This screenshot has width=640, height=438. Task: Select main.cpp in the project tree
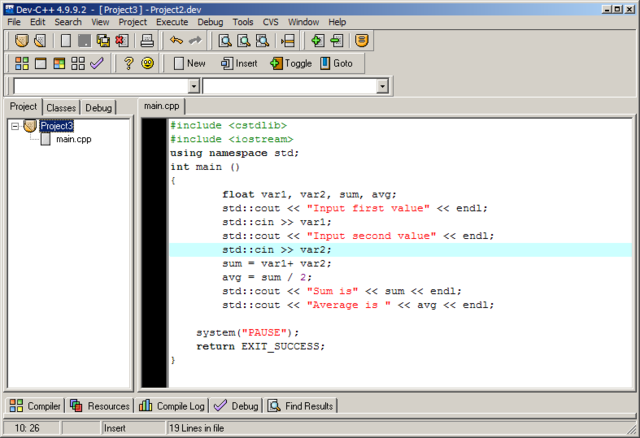(x=73, y=139)
